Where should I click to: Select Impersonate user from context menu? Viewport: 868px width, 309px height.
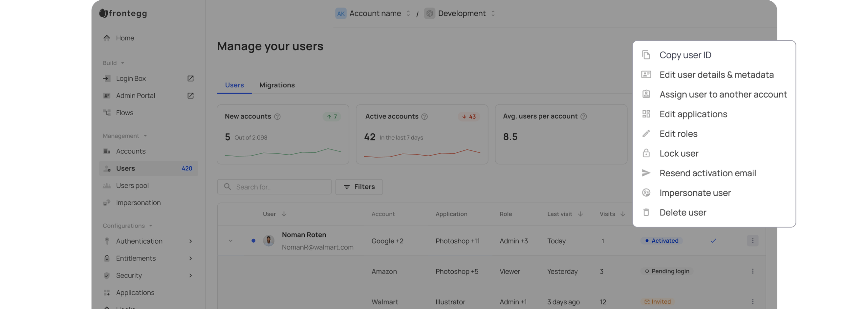tap(695, 193)
